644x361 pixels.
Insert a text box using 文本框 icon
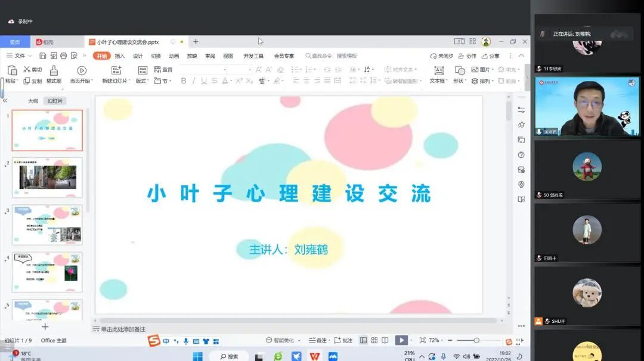point(439,70)
